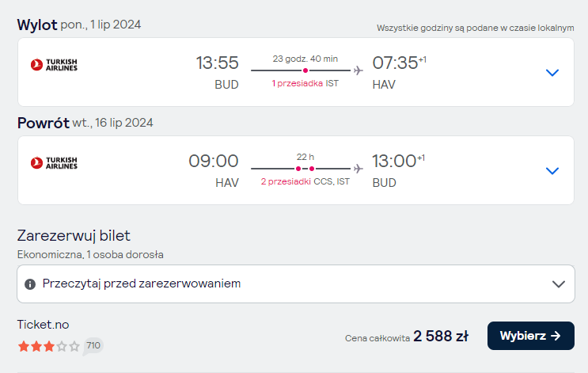The width and height of the screenshot is (588, 373).
Task: Click the airplane icon on outbound route line
Action: (358, 70)
